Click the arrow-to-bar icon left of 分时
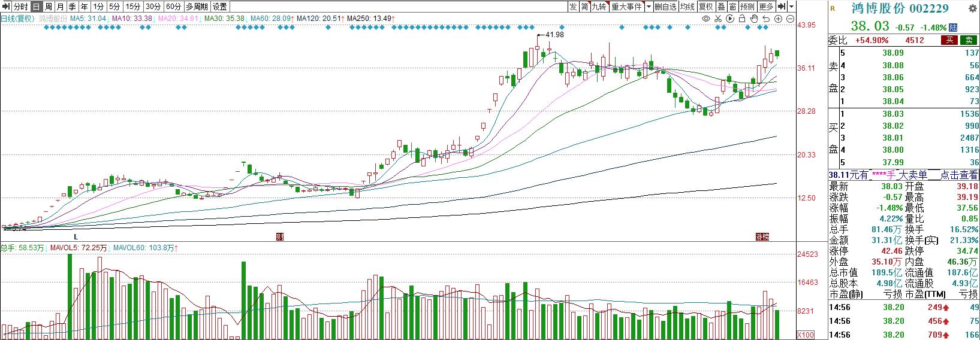The image size is (980, 340). click(x=5, y=7)
